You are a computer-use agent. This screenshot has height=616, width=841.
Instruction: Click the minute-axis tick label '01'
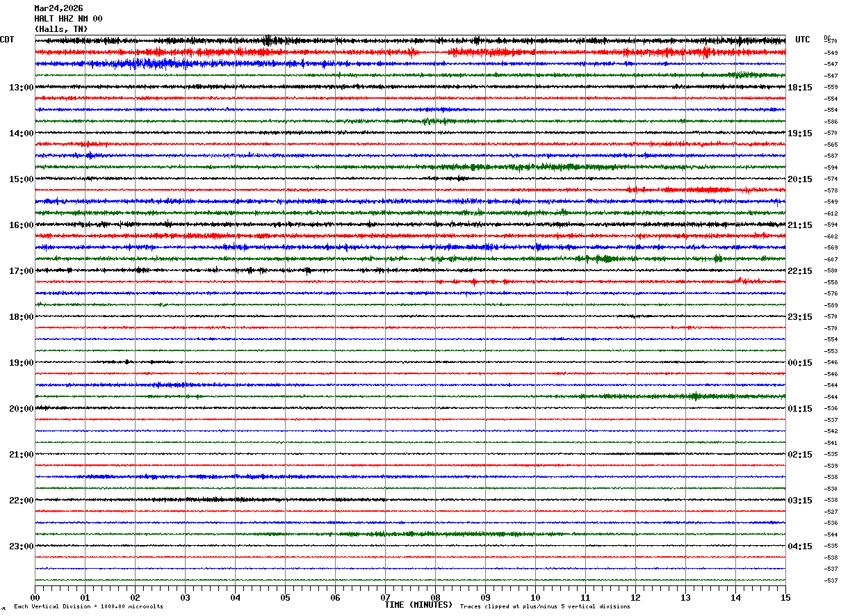coord(85,597)
